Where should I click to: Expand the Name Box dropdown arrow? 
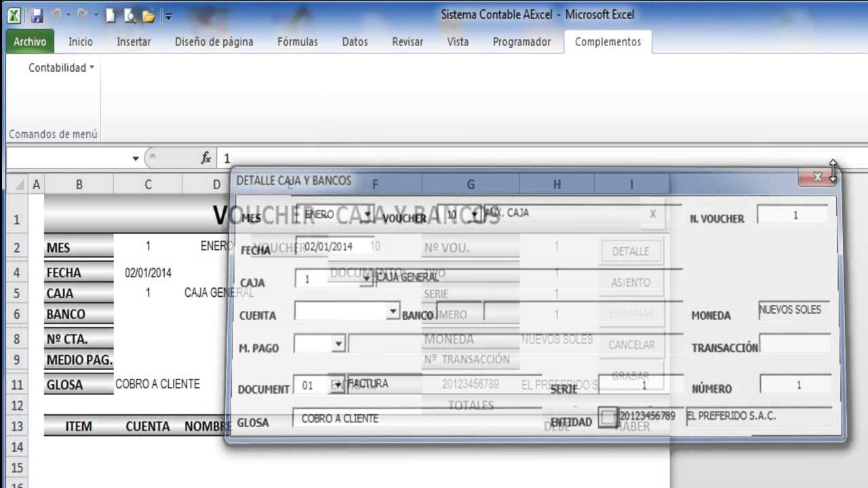click(x=136, y=159)
